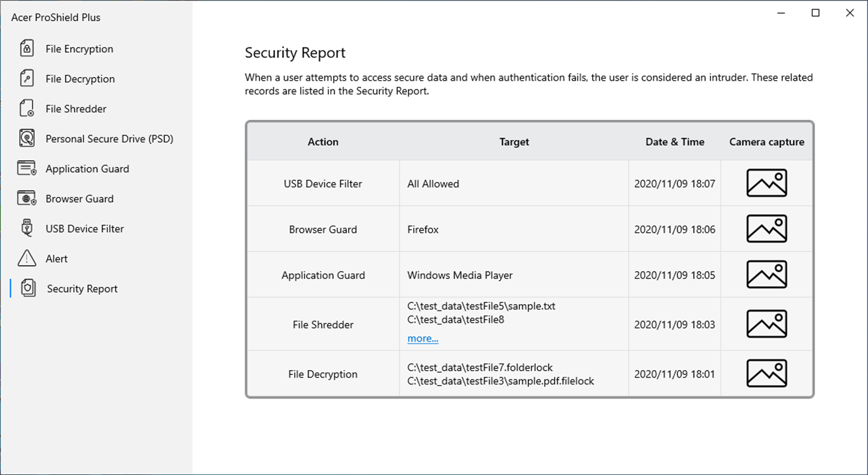Show camera capture for Windows Media Player

767,275
